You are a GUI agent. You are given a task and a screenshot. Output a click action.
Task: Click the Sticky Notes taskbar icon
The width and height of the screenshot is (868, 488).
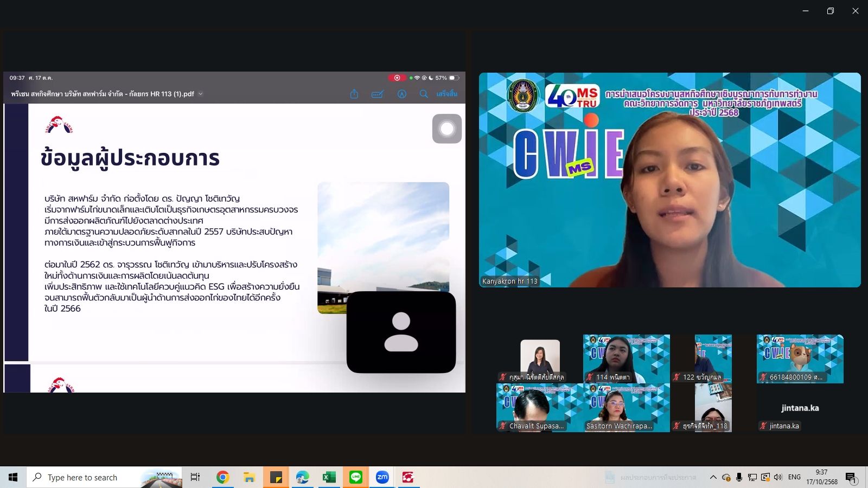pos(276,477)
